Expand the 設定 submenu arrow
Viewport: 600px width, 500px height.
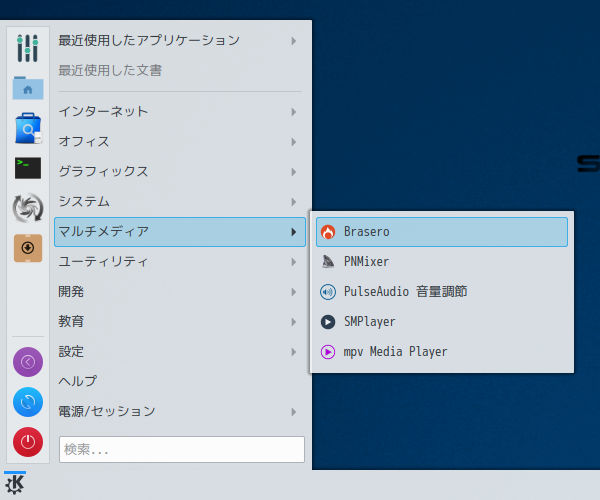293,352
